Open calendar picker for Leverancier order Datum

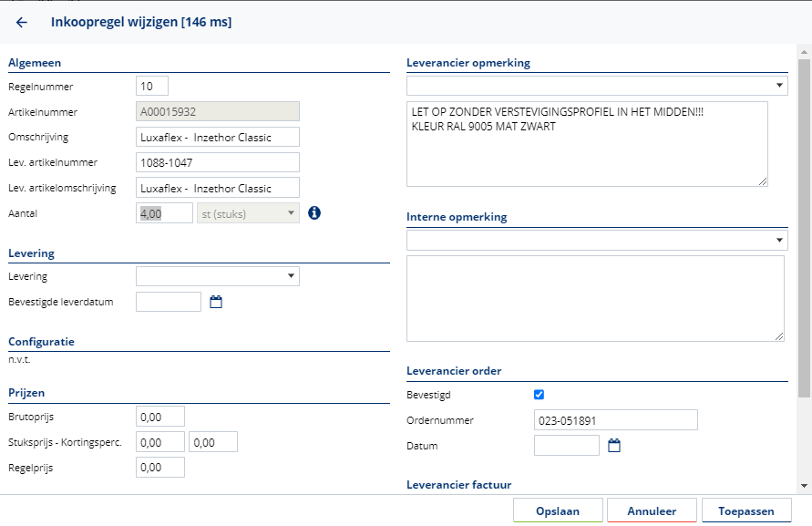614,446
